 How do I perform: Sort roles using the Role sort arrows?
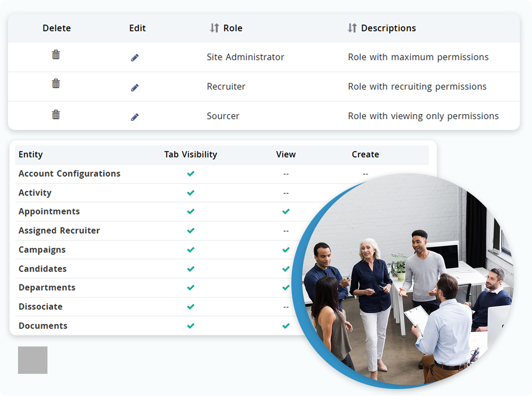pos(214,28)
